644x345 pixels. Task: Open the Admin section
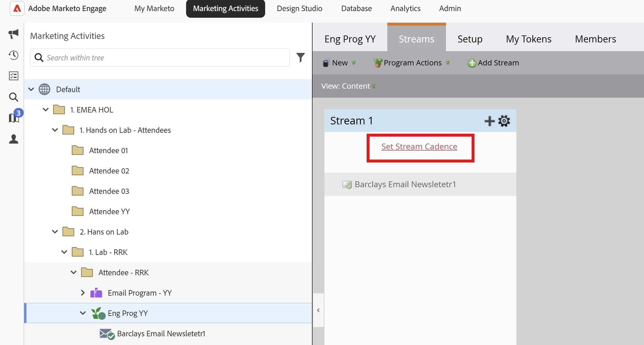tap(450, 8)
